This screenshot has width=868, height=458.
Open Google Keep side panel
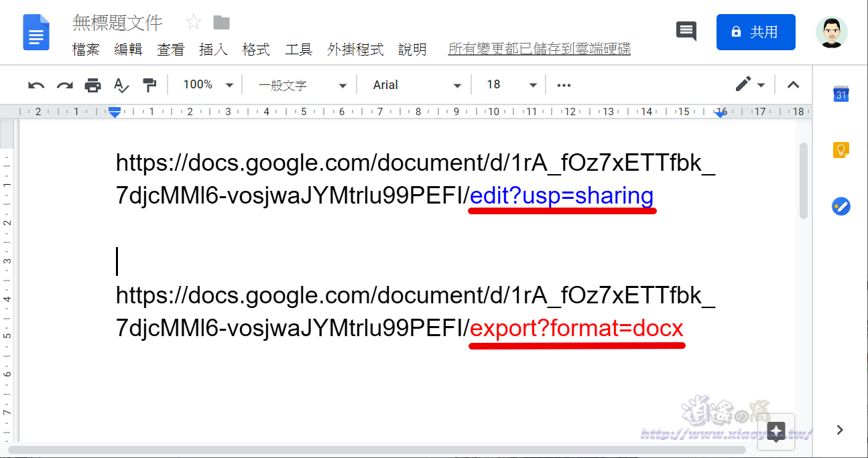(841, 150)
